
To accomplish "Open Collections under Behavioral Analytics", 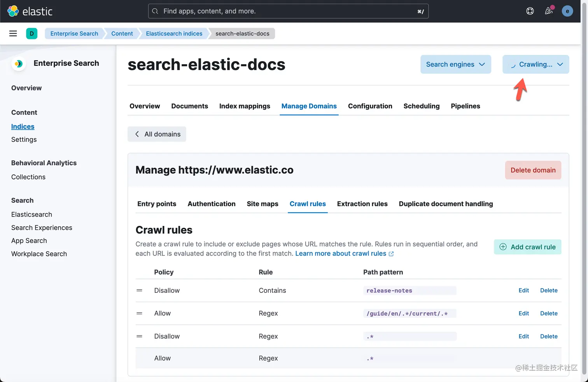I will (x=28, y=177).
